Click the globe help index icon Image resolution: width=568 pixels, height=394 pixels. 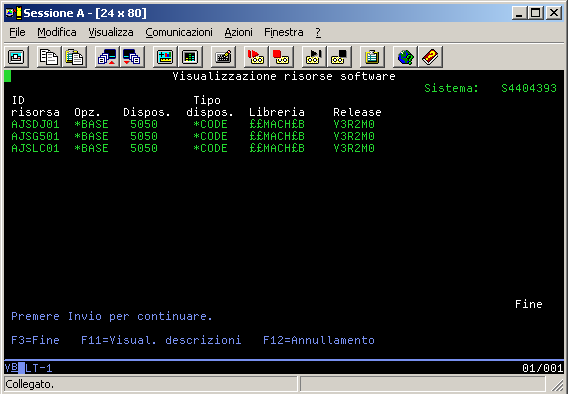405,57
